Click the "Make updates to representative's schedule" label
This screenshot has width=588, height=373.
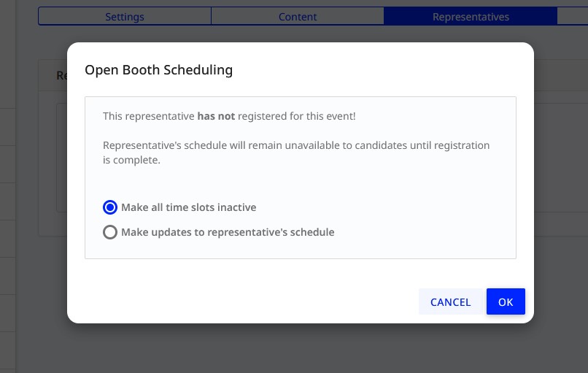(228, 232)
